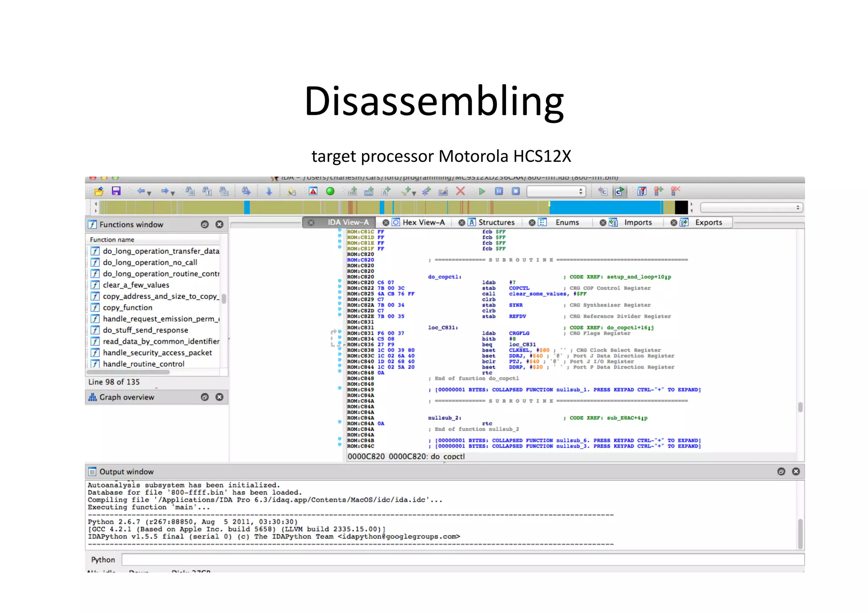This screenshot has width=868, height=613.
Task: Switch to the Structures tab
Action: (496, 222)
